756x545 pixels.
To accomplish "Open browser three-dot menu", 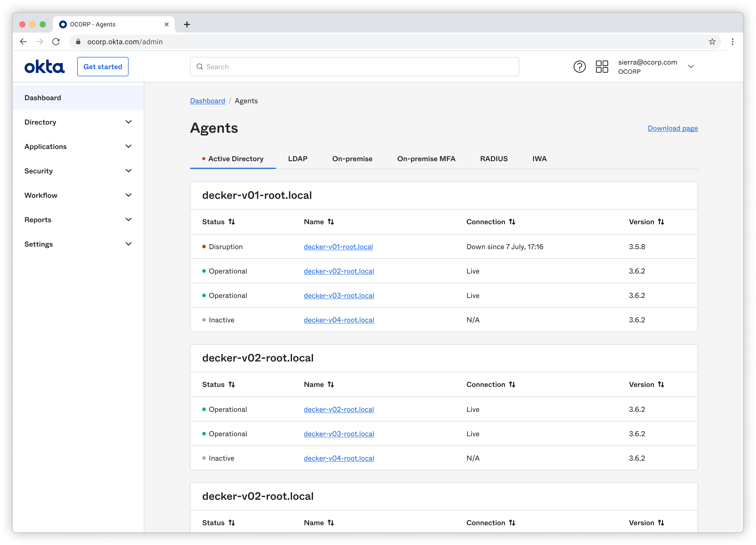I will pos(732,42).
